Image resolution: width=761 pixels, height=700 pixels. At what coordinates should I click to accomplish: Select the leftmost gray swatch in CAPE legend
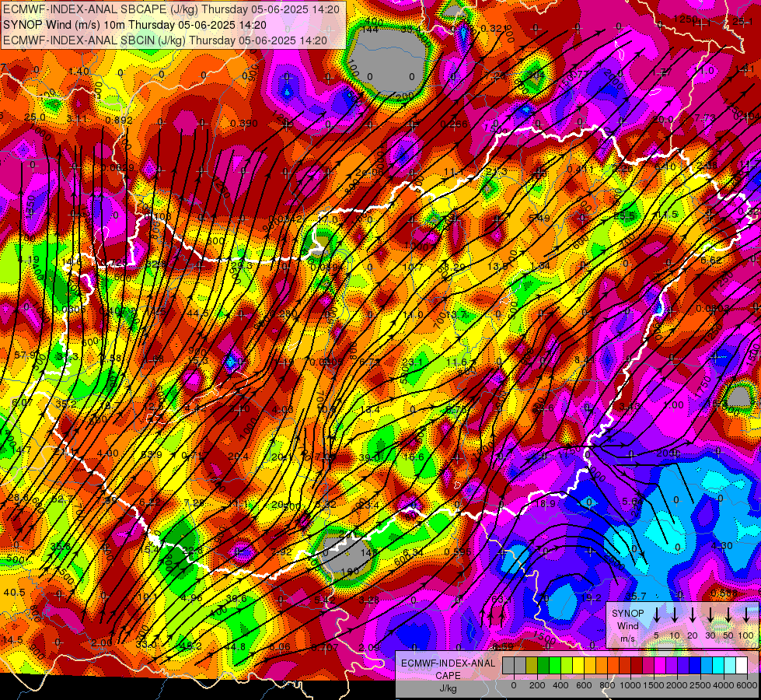(508, 666)
